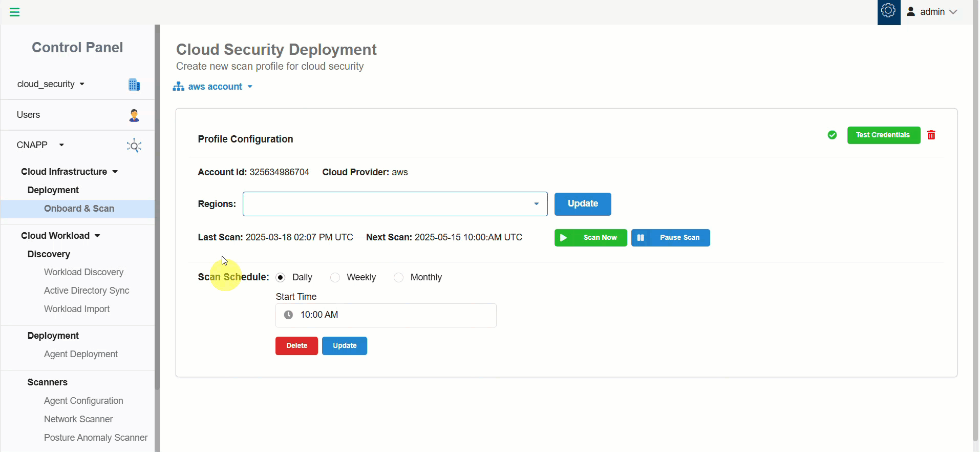Click the Discovery heading in sidebar
Viewport: 980px width, 452px height.
tap(49, 254)
